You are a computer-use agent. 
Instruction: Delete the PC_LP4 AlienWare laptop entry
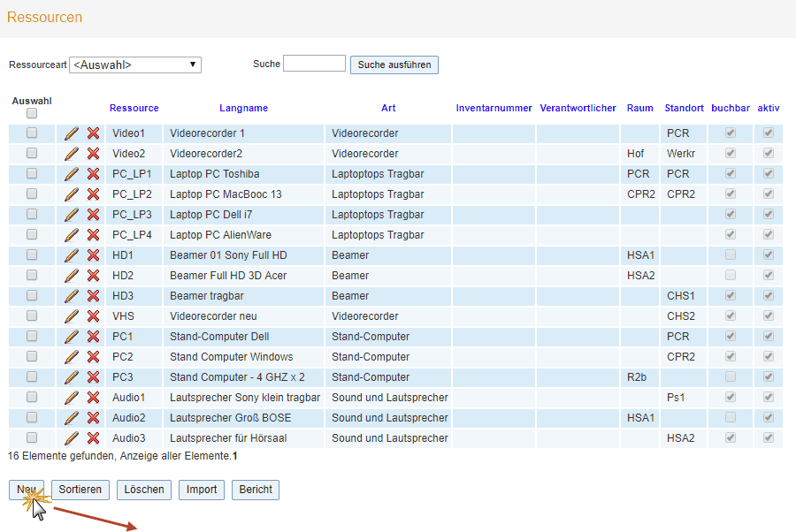click(x=93, y=235)
